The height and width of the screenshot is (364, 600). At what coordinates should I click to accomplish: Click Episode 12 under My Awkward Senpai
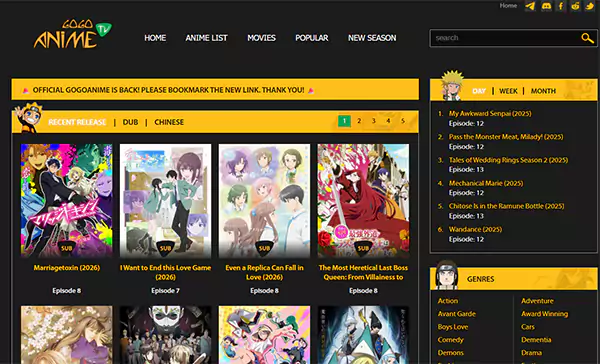click(466, 124)
